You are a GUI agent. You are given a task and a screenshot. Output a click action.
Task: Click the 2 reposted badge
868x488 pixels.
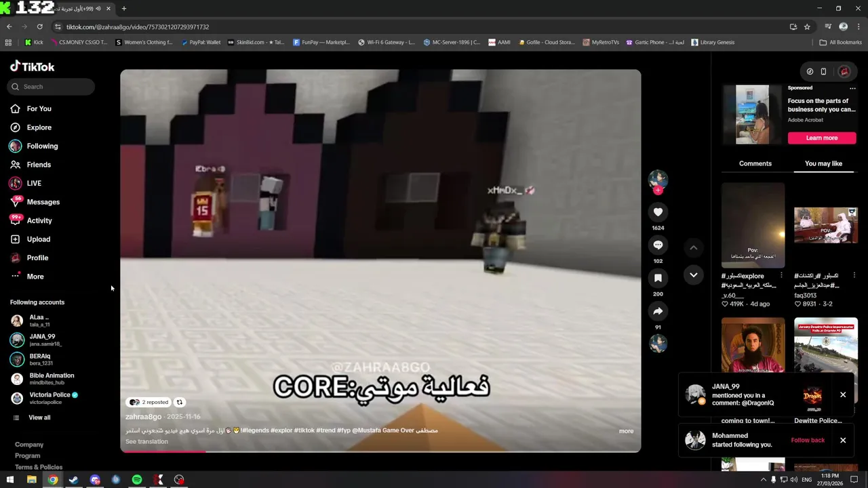[149, 402]
